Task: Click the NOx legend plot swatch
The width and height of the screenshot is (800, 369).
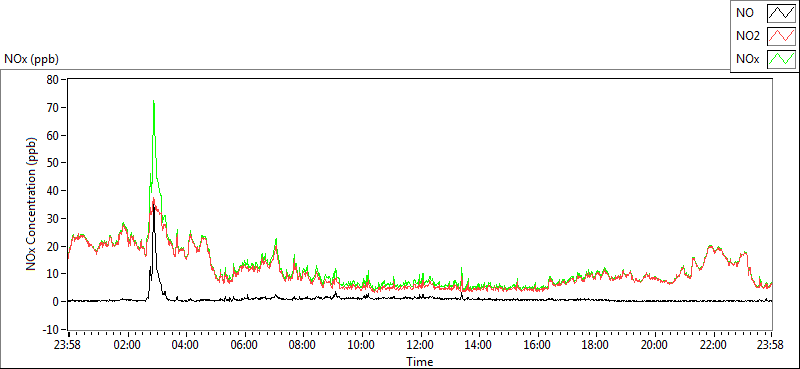Action: [x=782, y=59]
